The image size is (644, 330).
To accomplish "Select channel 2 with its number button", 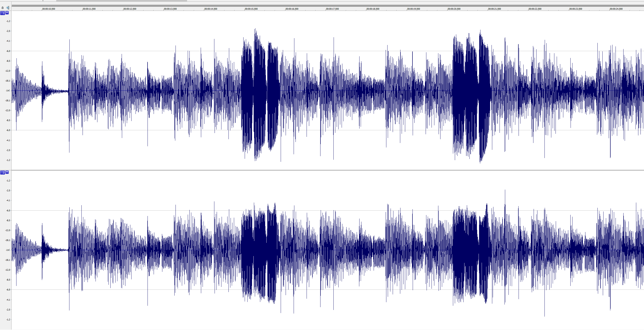I will (3, 173).
